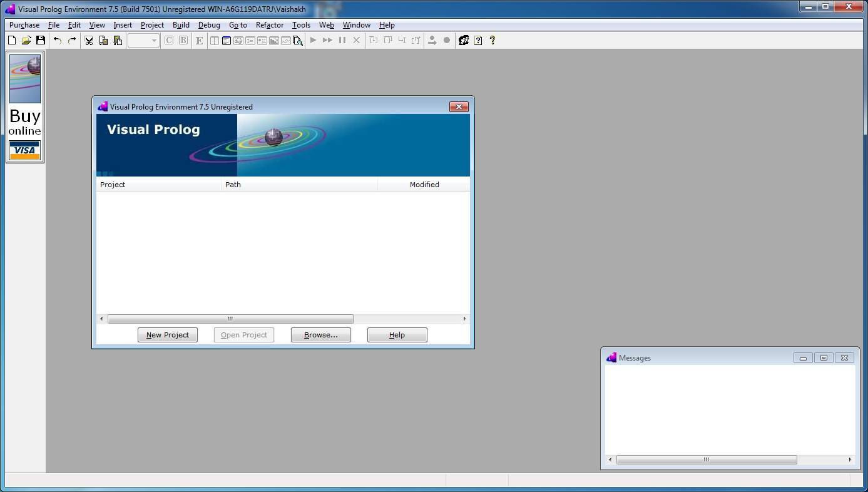Close the Messages window
868x492 pixels.
point(844,358)
